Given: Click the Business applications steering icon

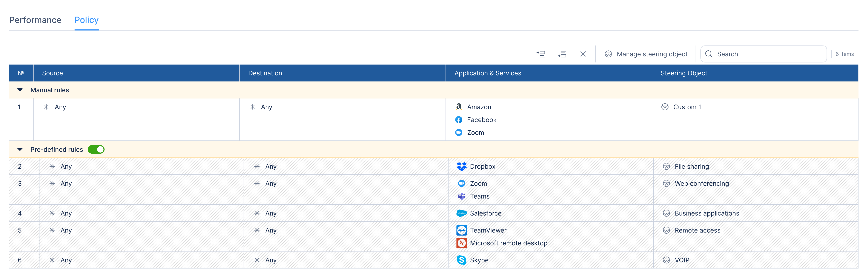Looking at the screenshot, I should (666, 213).
